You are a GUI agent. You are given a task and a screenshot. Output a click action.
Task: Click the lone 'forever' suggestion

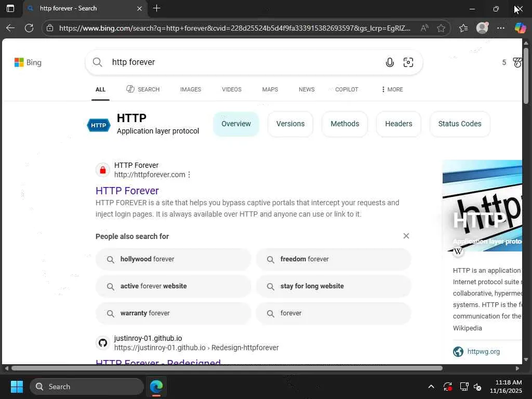click(334, 313)
